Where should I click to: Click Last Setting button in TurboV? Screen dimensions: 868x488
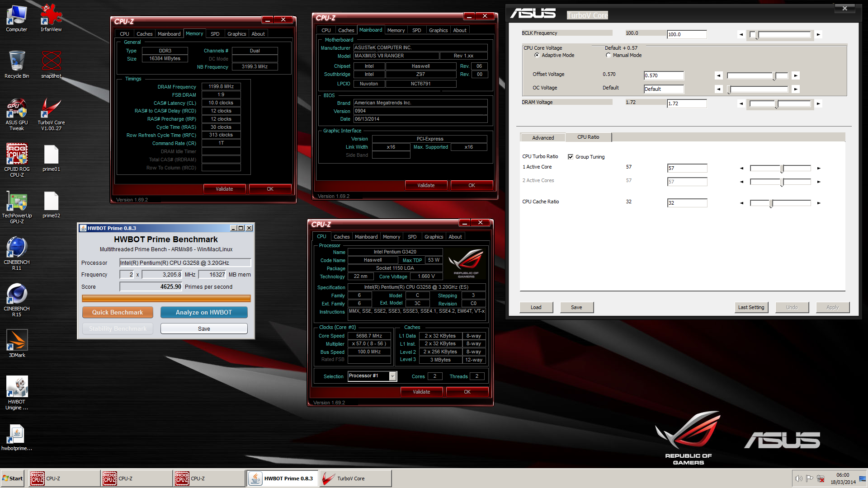(x=751, y=307)
